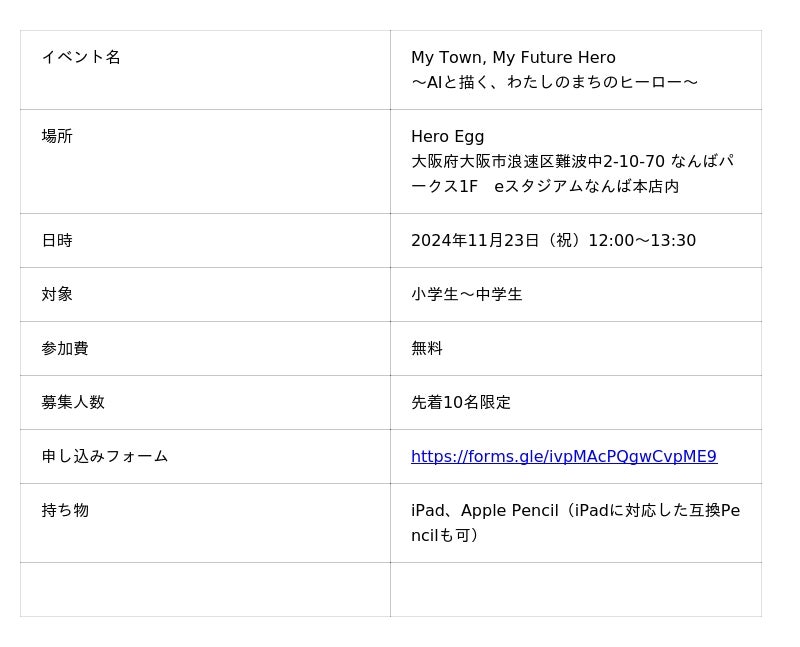Click the 募集人数 label cell
This screenshot has height=647, width=800.
pyautogui.click(x=73, y=403)
